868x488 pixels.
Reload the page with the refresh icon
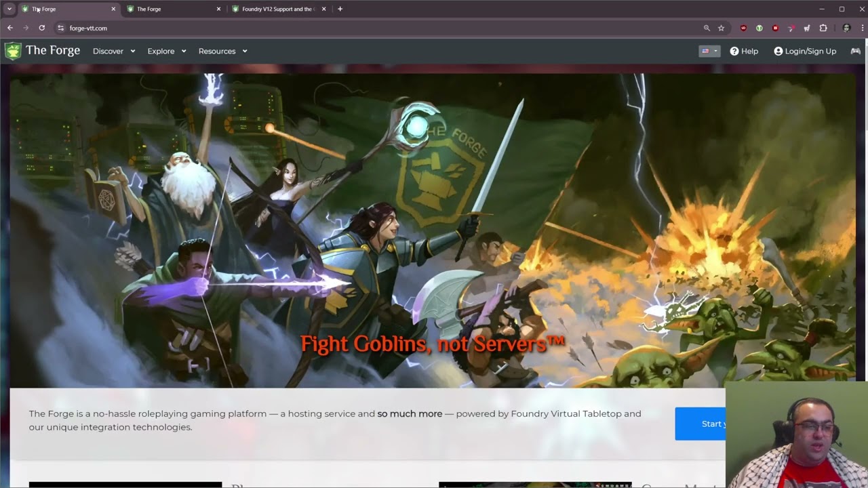41,28
